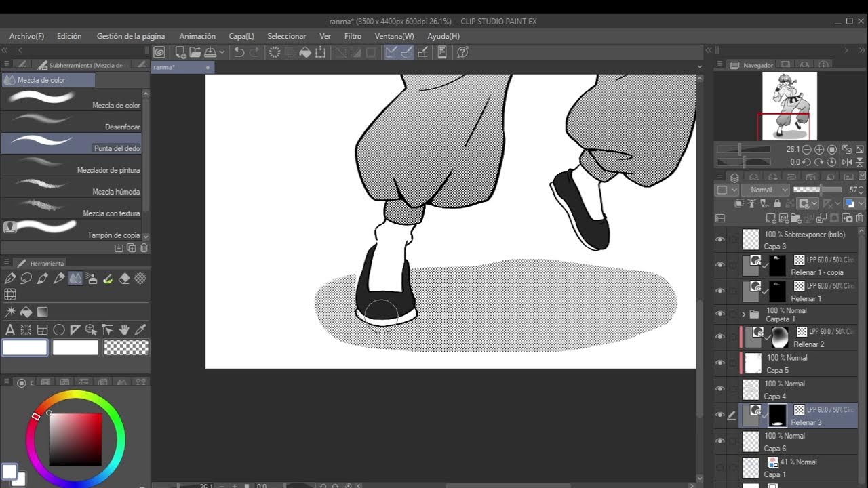Hide the Capa 3 layer
This screenshot has height=488, width=868.
point(720,239)
